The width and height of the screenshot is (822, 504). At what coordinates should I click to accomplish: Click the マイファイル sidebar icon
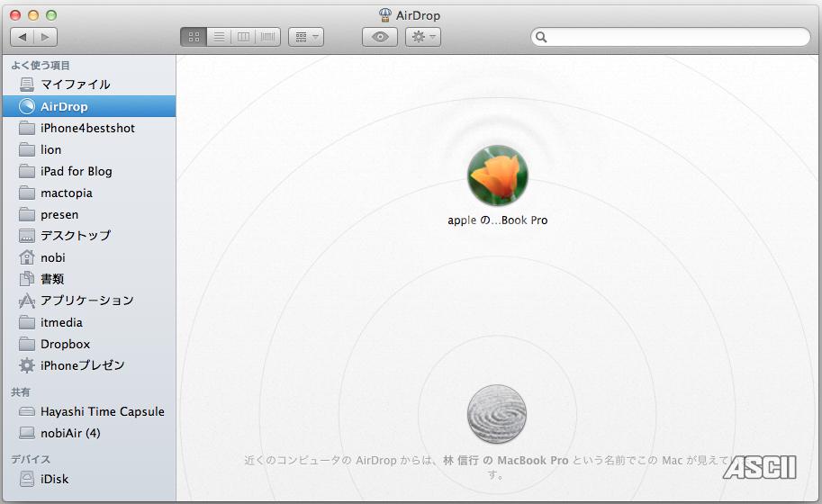pyautogui.click(x=27, y=85)
